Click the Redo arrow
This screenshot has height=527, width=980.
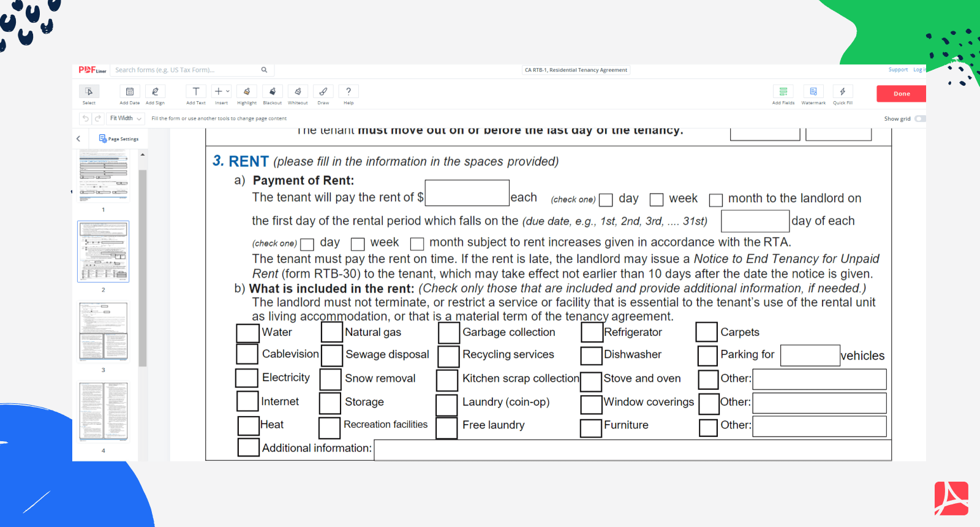click(x=97, y=118)
